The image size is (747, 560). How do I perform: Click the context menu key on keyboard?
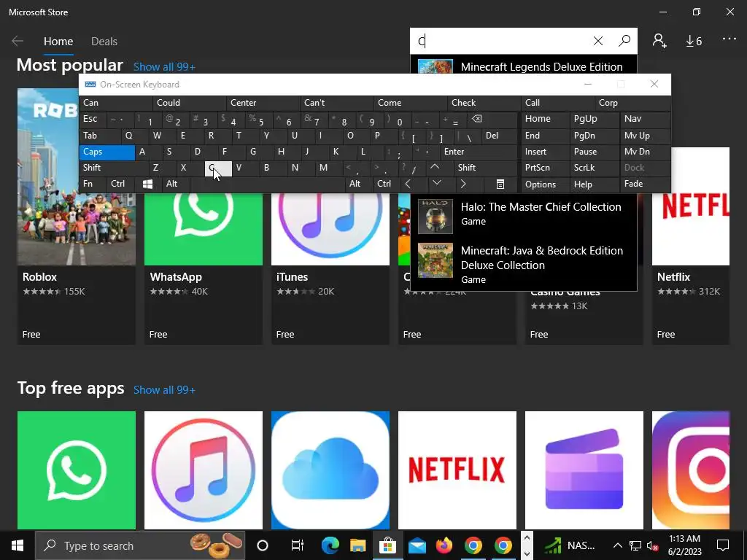coord(500,184)
